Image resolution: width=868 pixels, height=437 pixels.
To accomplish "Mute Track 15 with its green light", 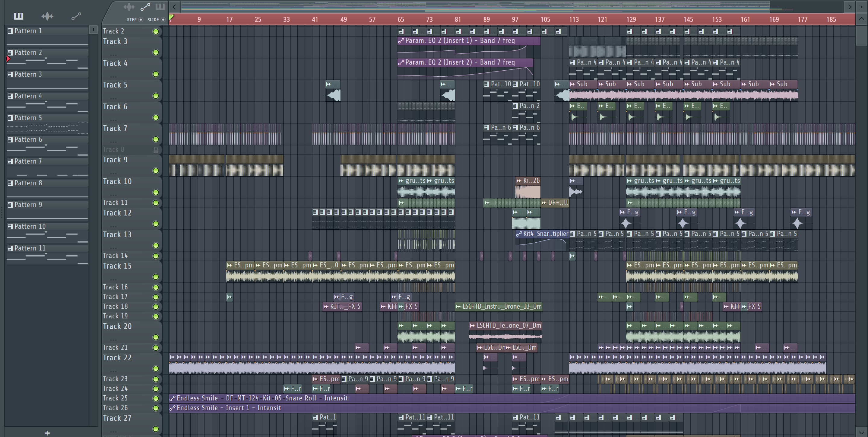I will pos(156,277).
